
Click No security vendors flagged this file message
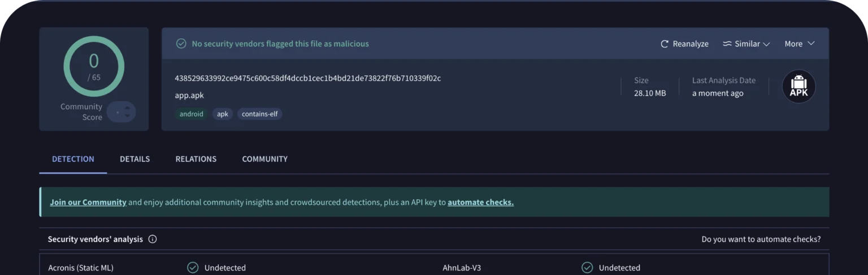tap(280, 44)
